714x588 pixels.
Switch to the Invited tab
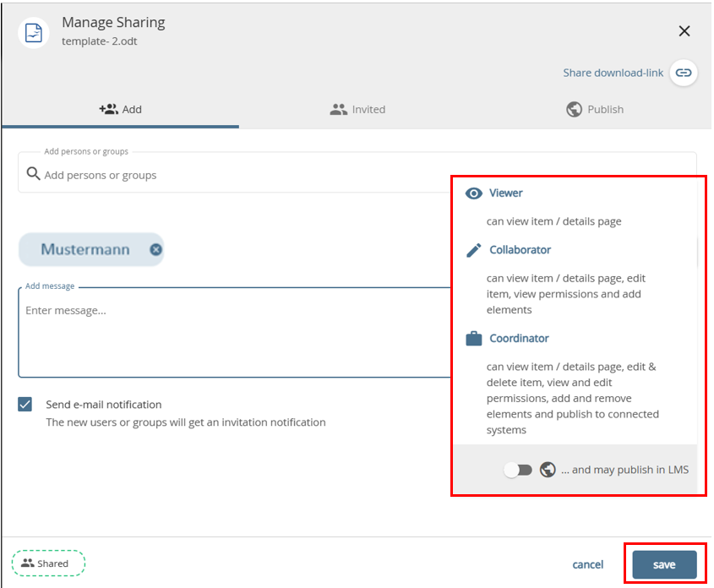tap(357, 109)
